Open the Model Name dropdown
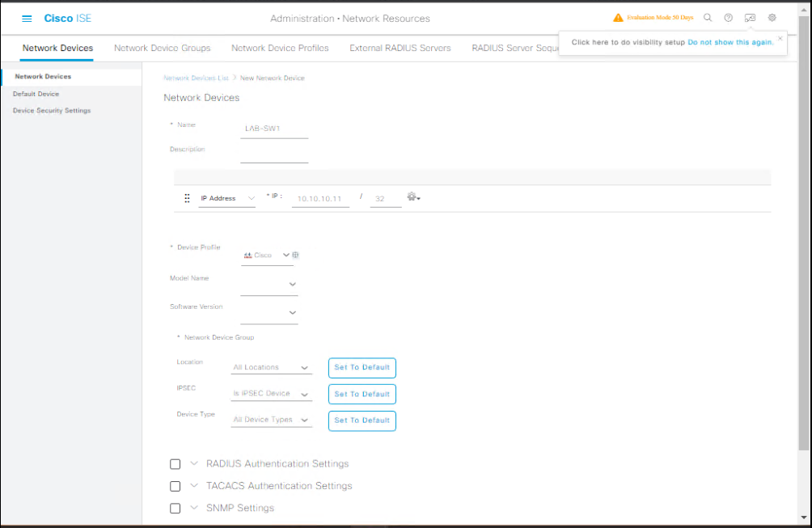812x528 pixels. [269, 284]
